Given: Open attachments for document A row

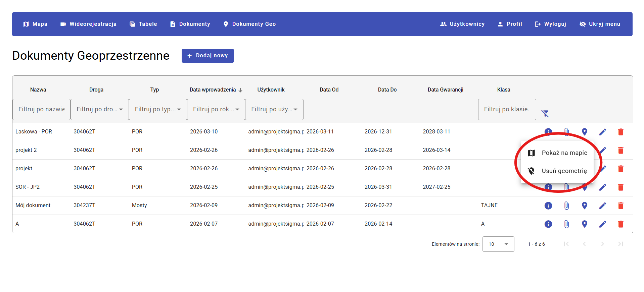Looking at the screenshot, I should coord(566,224).
